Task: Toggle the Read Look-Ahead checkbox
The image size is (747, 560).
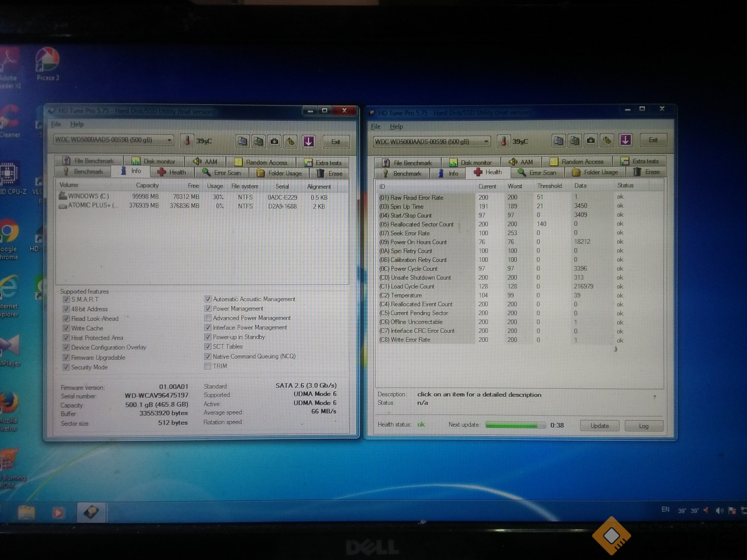Action: 66,318
